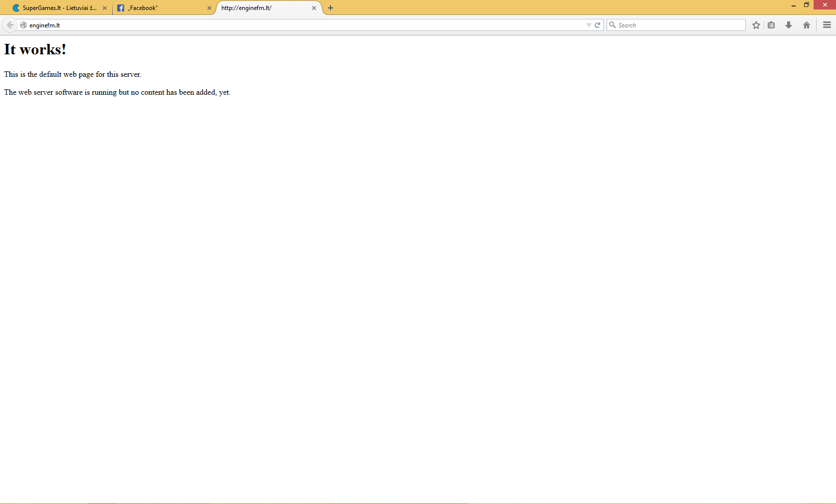
Task: Click the Facebook tab favicon
Action: (121, 8)
